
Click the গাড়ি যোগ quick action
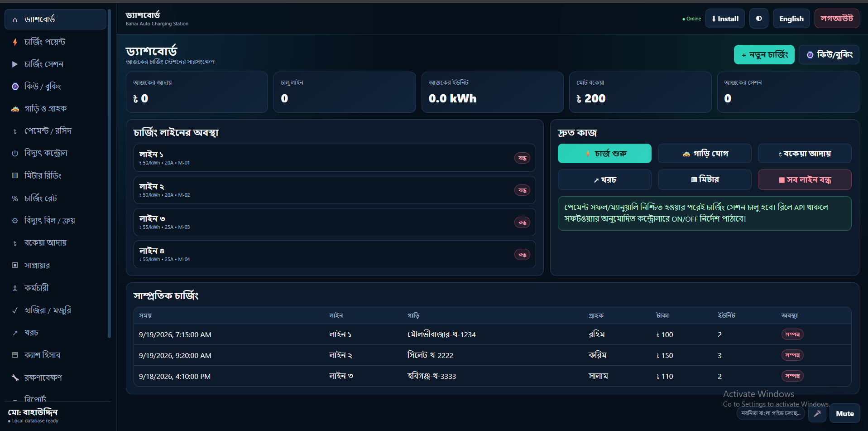click(705, 154)
